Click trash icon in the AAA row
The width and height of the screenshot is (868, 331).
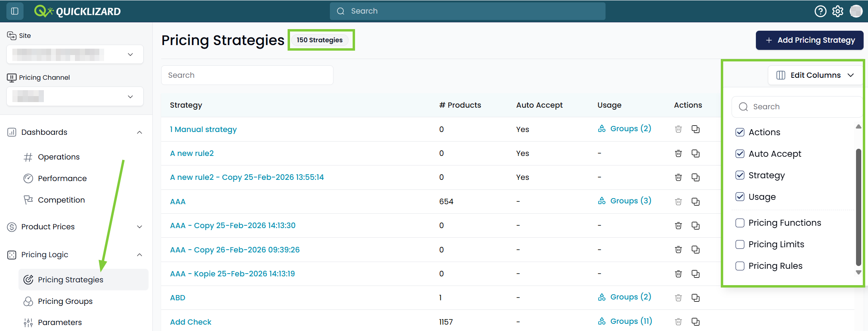click(x=678, y=202)
